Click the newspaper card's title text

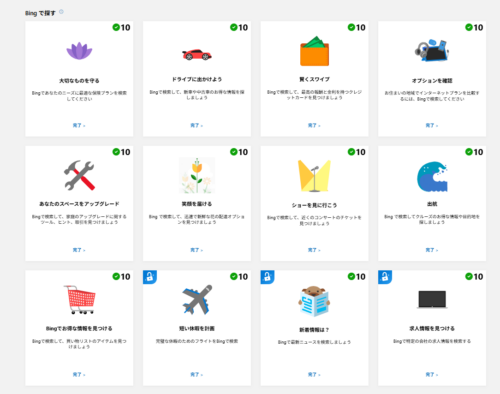pyautogui.click(x=314, y=330)
